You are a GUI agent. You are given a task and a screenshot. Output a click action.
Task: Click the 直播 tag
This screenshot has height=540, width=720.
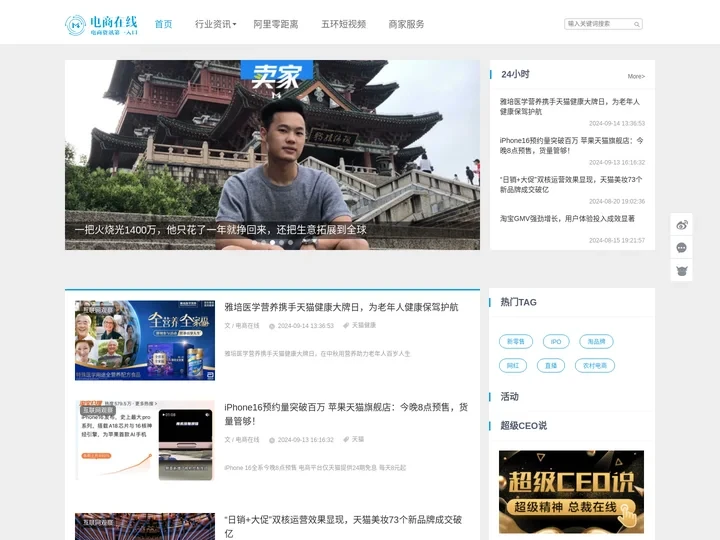(x=551, y=366)
